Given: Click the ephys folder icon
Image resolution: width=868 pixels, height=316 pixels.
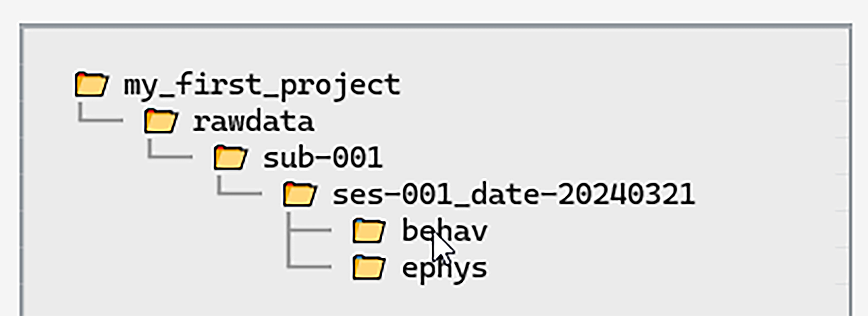Looking at the screenshot, I should point(369,267).
